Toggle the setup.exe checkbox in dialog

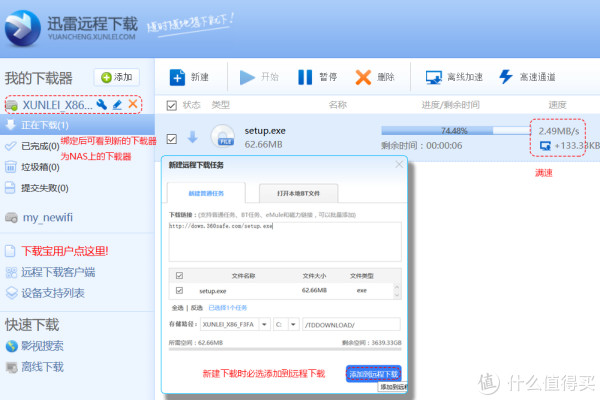179,291
